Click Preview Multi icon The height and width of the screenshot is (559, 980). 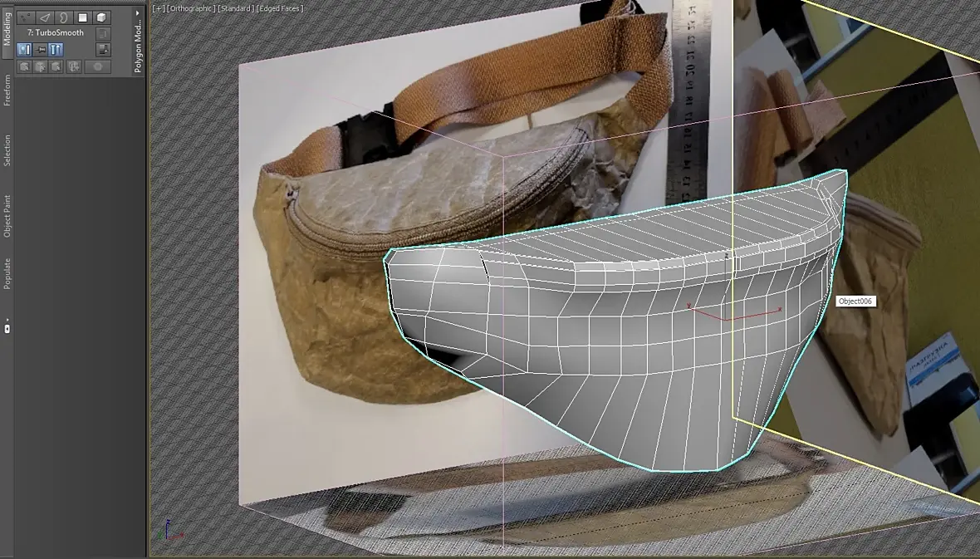pyautogui.click(x=56, y=66)
